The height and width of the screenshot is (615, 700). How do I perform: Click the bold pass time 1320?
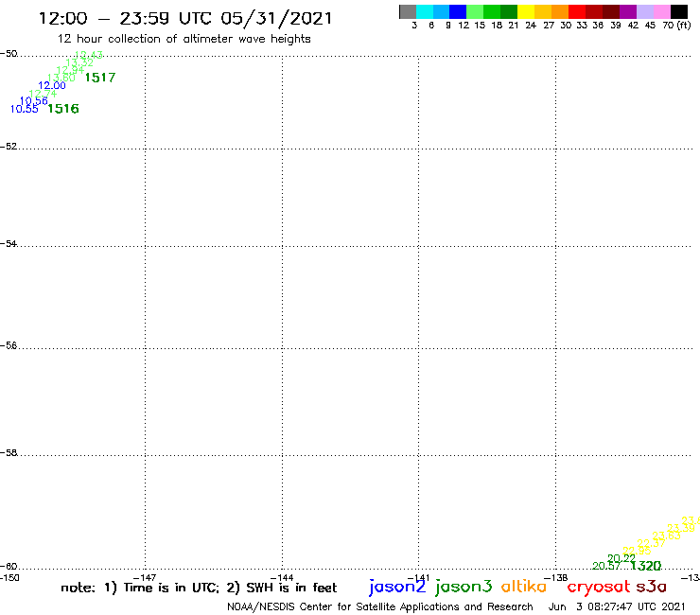click(645, 566)
